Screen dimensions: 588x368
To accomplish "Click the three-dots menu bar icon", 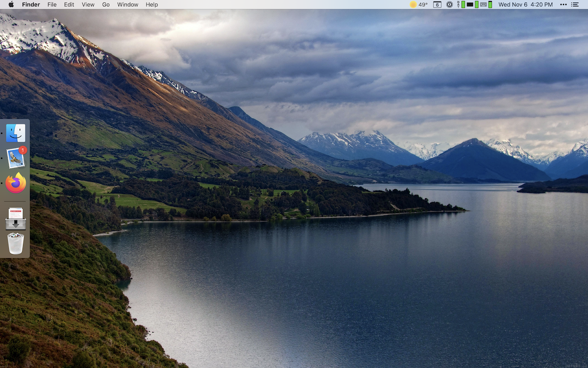I will (563, 4).
